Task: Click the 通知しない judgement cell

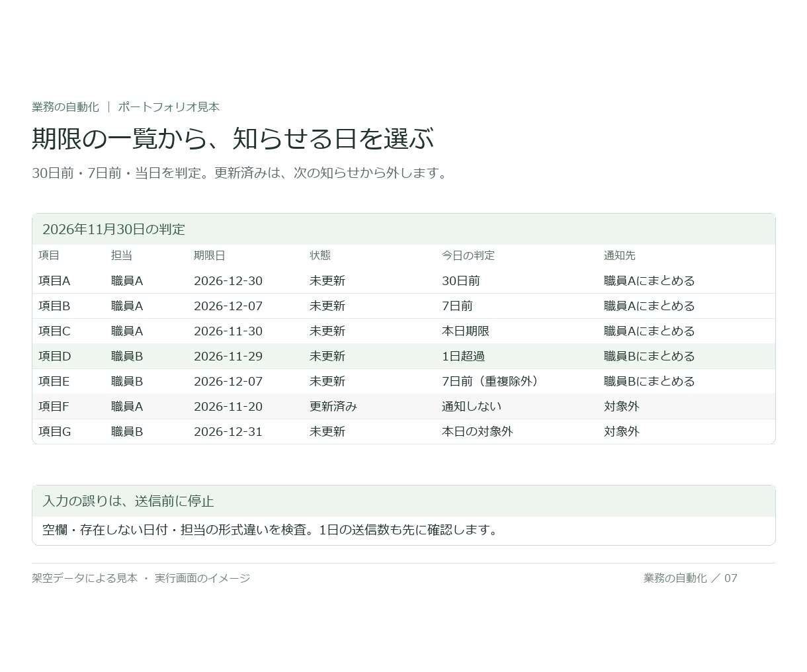Action: [x=472, y=407]
